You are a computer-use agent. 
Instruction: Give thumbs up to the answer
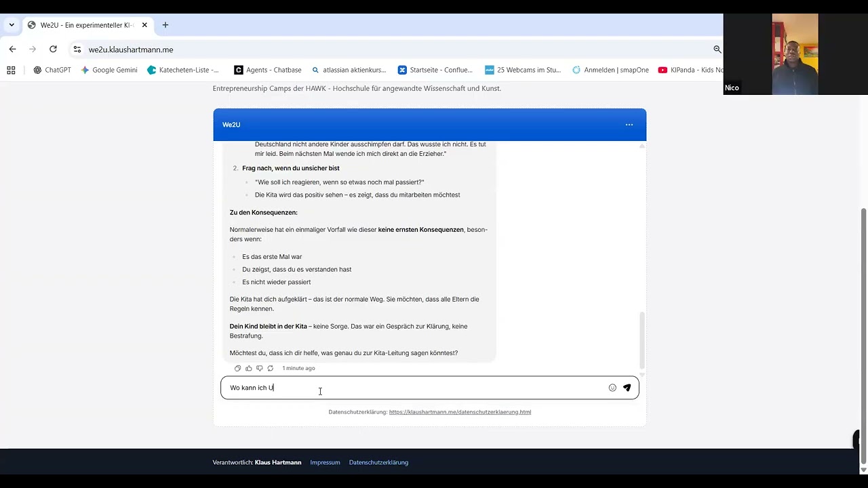click(248, 368)
